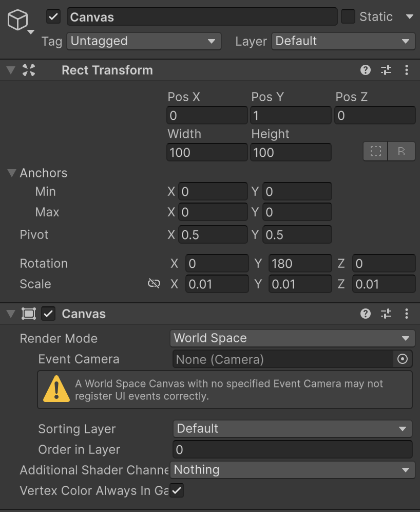Uncheck Vertex Color Always In Gamma
420x512 pixels.
tap(177, 491)
